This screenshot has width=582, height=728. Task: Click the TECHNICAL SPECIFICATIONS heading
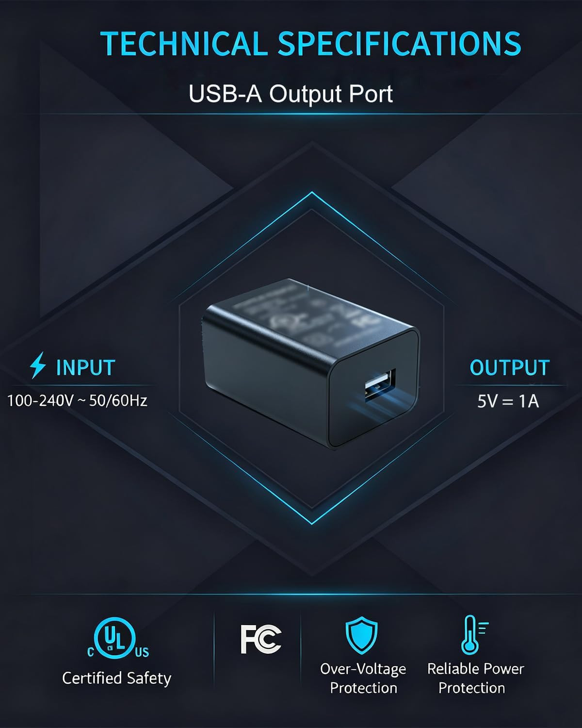(310, 43)
